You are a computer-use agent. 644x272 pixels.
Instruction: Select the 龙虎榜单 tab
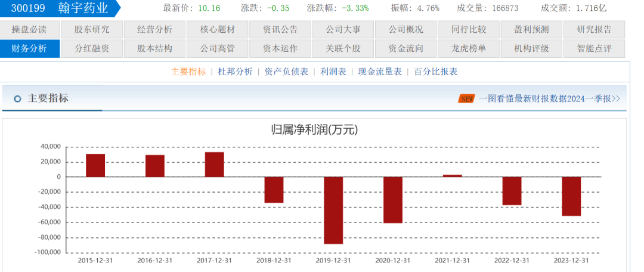(x=469, y=49)
